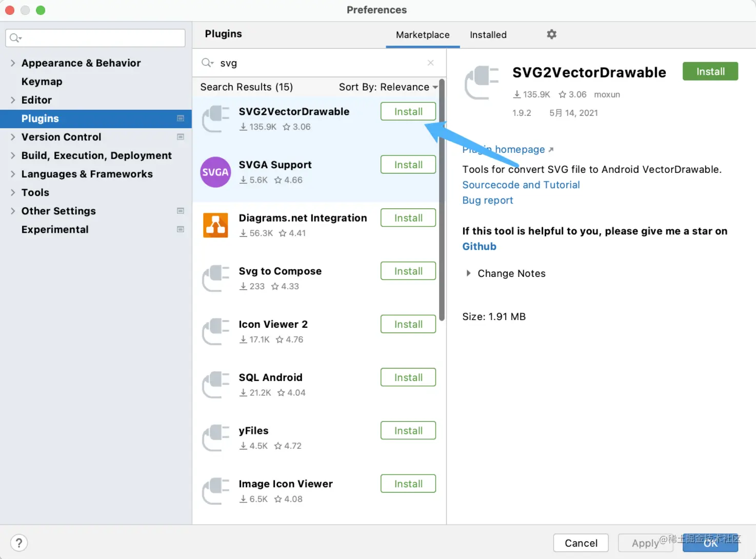Open the Sourcecode and Tutorial link

coord(521,185)
